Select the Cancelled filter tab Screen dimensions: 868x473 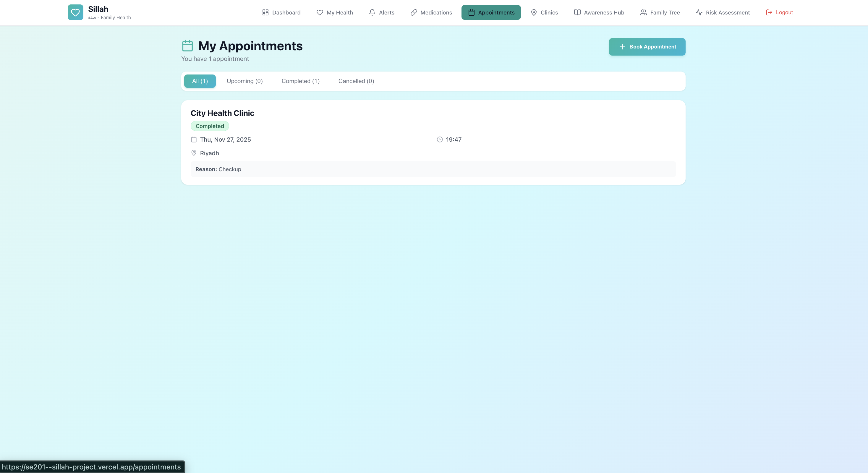(x=356, y=81)
